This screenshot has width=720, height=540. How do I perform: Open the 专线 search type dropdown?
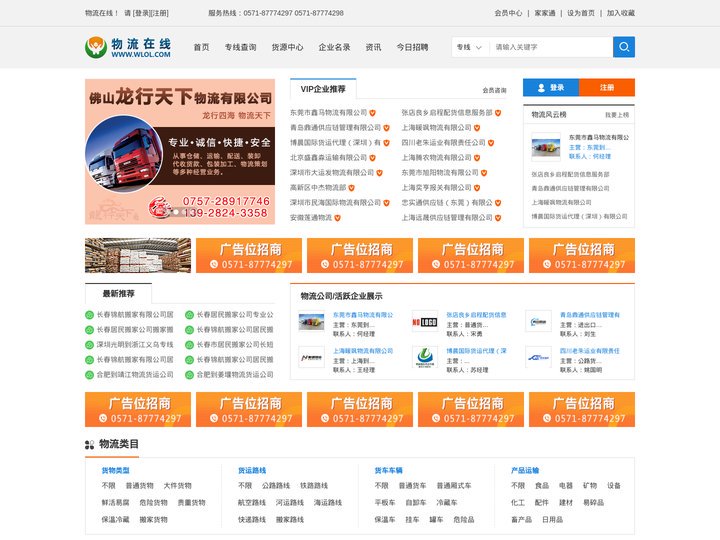click(x=469, y=47)
